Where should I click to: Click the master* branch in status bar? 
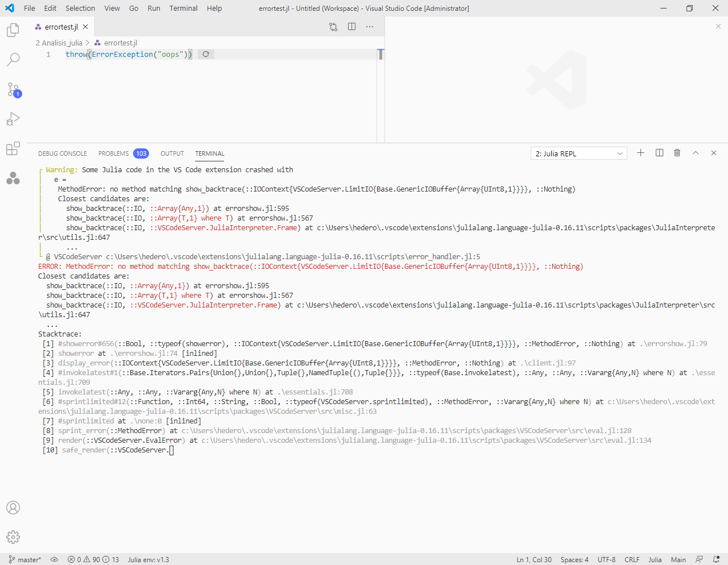(x=25, y=559)
